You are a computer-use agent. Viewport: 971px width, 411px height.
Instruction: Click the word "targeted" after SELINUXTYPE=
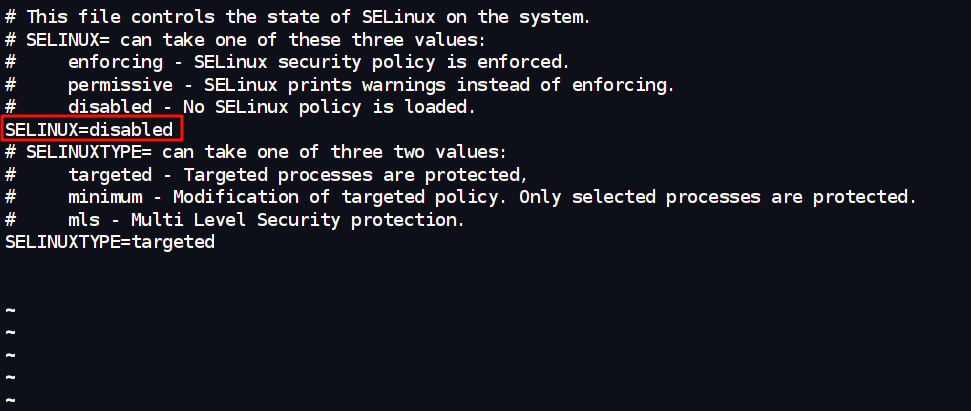coord(172,242)
